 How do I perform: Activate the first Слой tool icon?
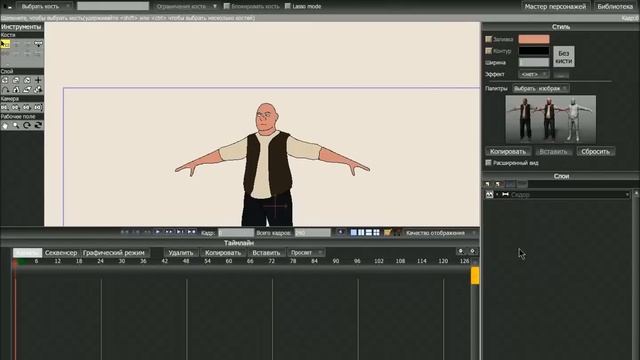click(5, 80)
